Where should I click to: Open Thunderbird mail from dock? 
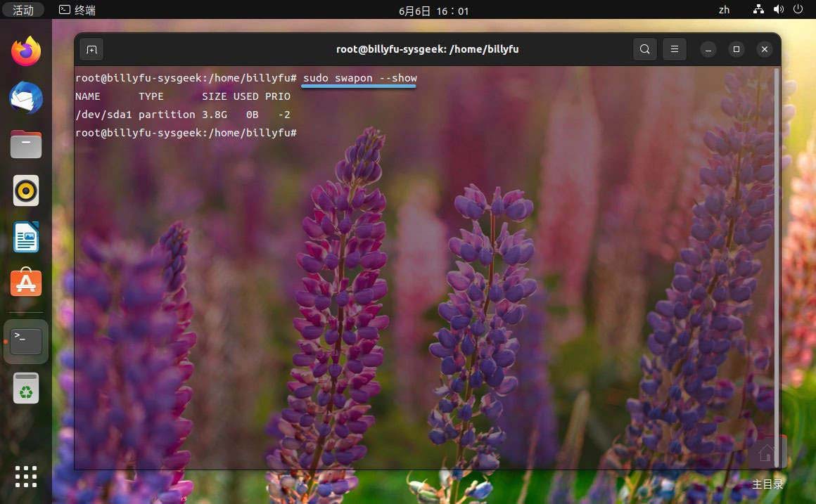coord(26,98)
